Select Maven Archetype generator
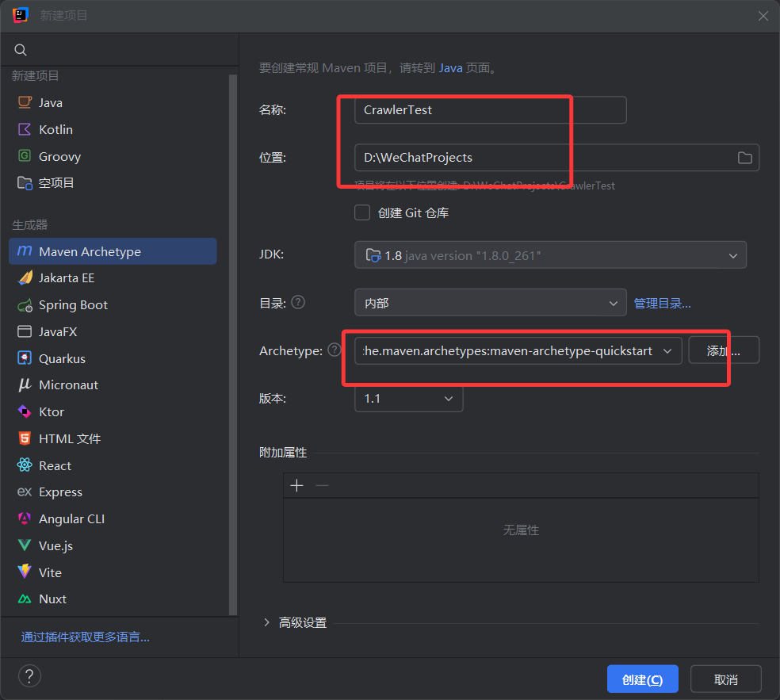780x700 pixels. [113, 251]
